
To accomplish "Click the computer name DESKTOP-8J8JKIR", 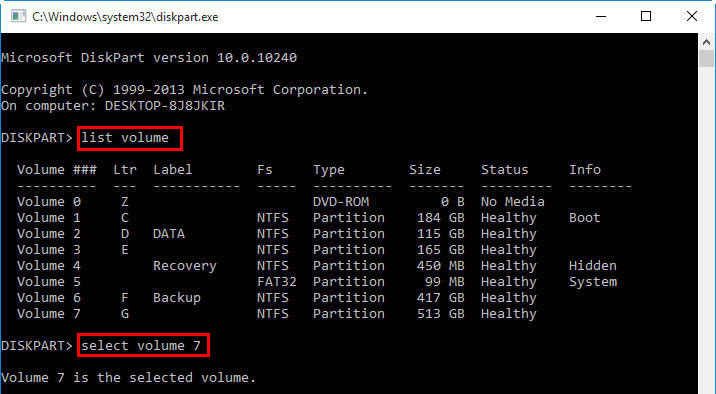I will (x=165, y=106).
